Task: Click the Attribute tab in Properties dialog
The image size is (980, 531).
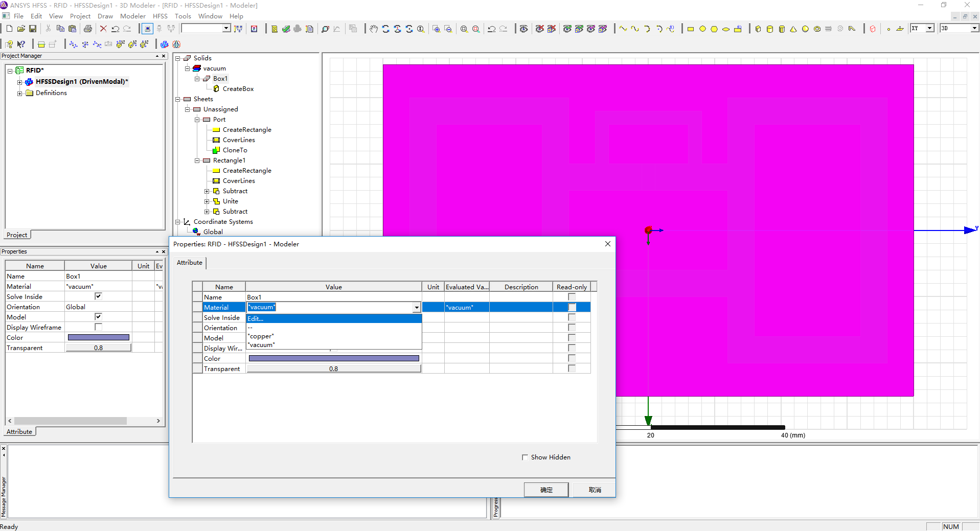Action: [x=190, y=263]
